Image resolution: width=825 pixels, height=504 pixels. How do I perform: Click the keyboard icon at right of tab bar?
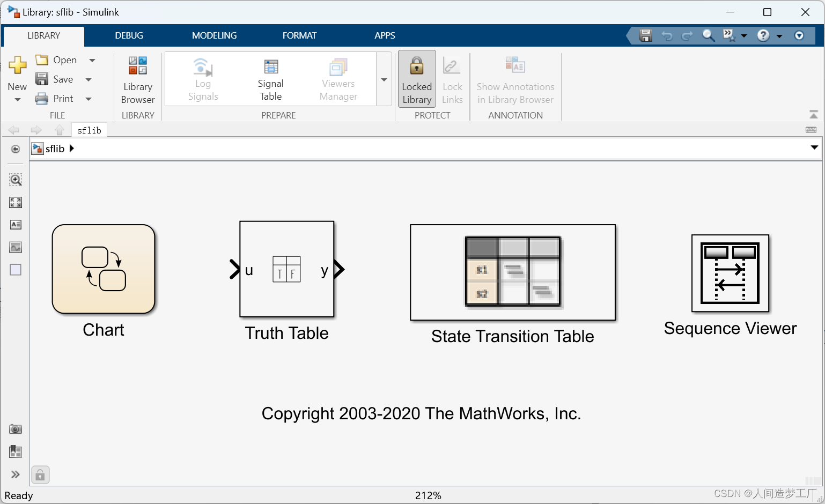811,130
